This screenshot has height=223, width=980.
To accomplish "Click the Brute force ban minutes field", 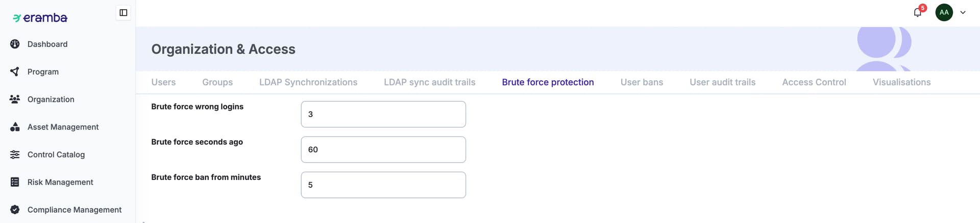I will 383,185.
